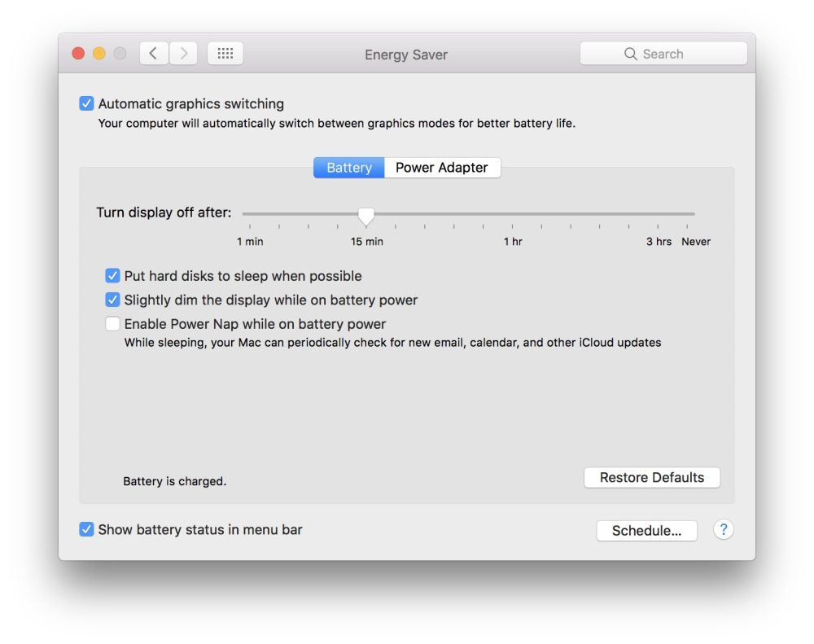Click the Restore Defaults button

pos(652,477)
